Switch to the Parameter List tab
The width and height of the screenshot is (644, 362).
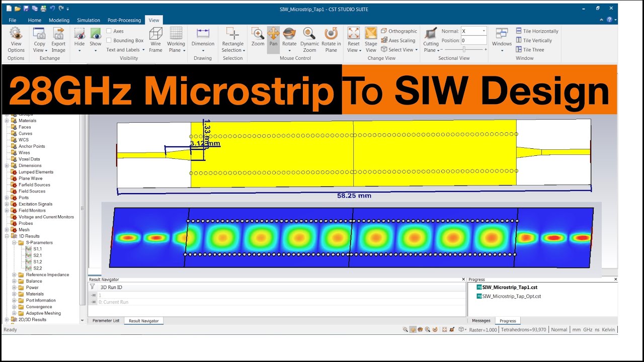point(106,321)
